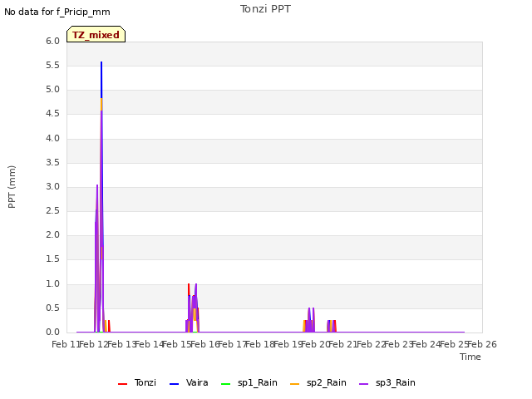Click the Time x-axis label
The width and height of the screenshot is (532, 399).
click(470, 357)
